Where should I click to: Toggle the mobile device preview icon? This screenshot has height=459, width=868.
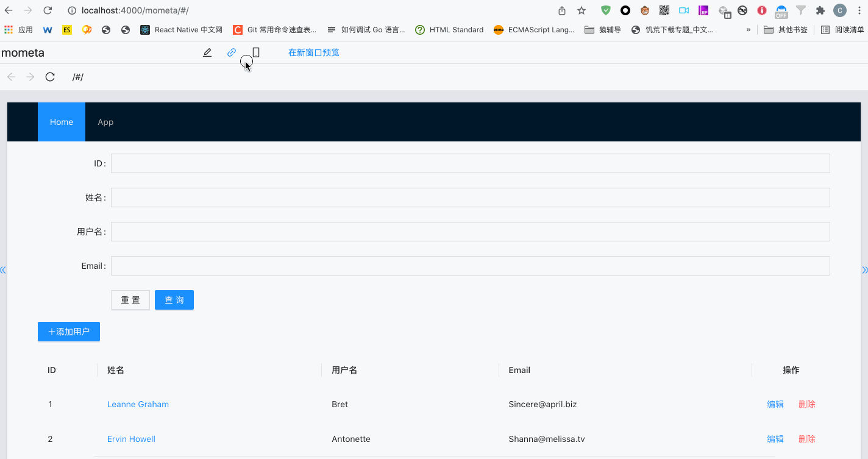[x=256, y=52]
